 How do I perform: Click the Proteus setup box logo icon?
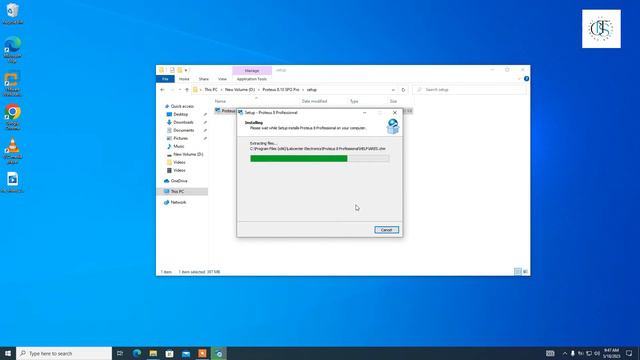393,127
